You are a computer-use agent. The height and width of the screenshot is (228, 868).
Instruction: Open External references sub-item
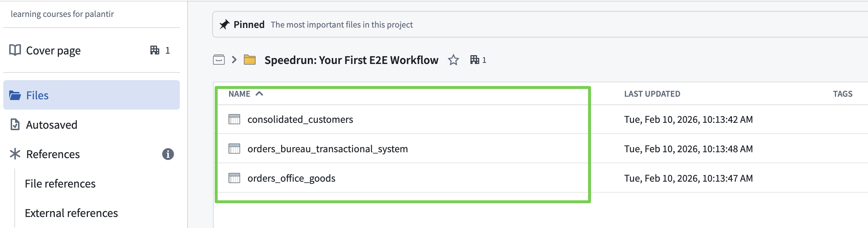71,213
